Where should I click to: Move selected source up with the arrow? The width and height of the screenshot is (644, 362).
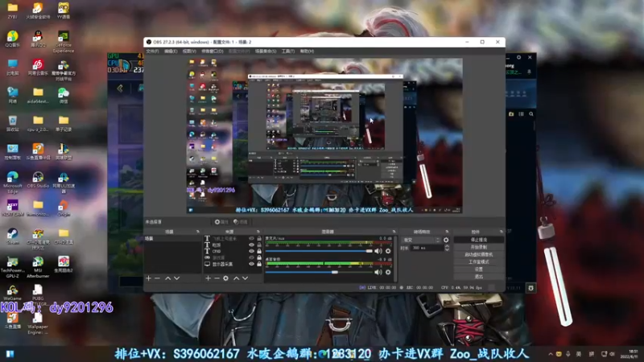pyautogui.click(x=236, y=278)
